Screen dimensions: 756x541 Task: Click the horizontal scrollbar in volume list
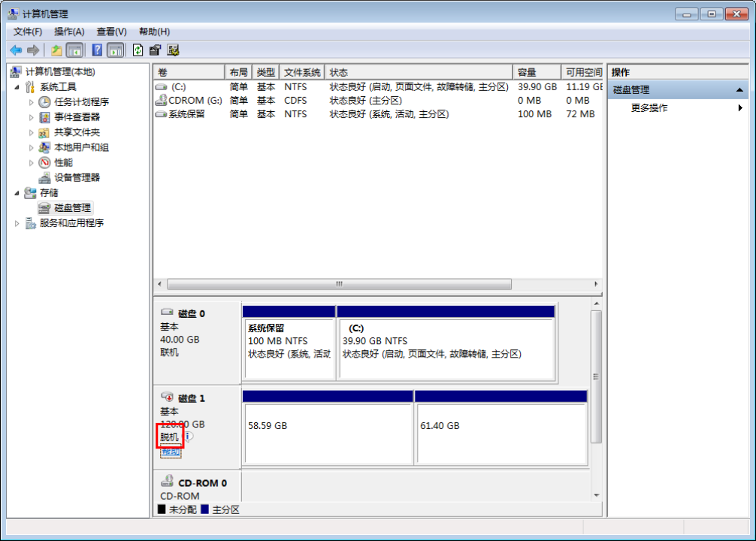point(338,285)
